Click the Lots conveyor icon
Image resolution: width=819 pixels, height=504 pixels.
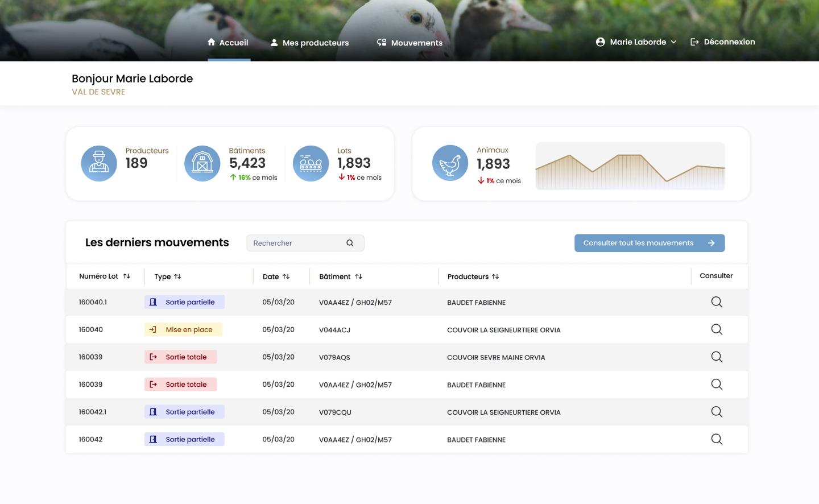[x=311, y=163]
